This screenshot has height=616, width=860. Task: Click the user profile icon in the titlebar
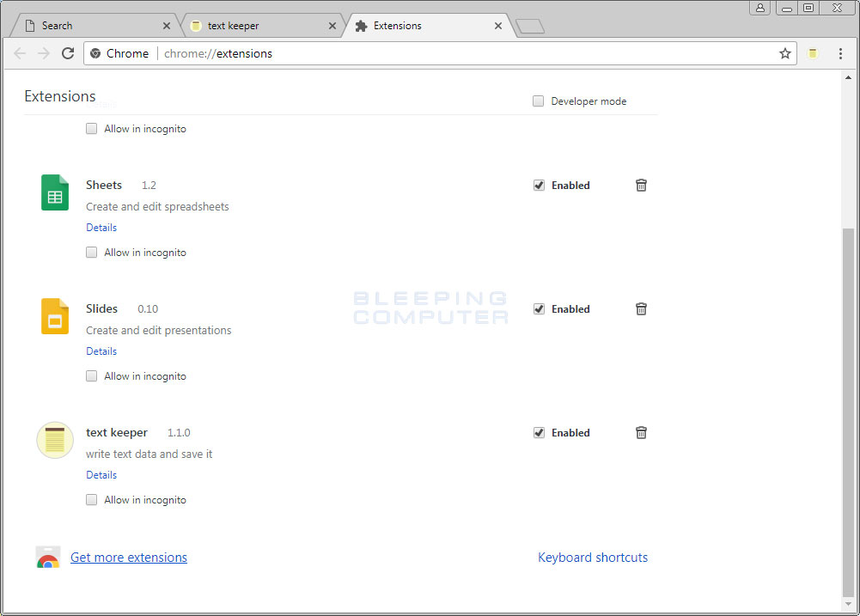pyautogui.click(x=759, y=8)
